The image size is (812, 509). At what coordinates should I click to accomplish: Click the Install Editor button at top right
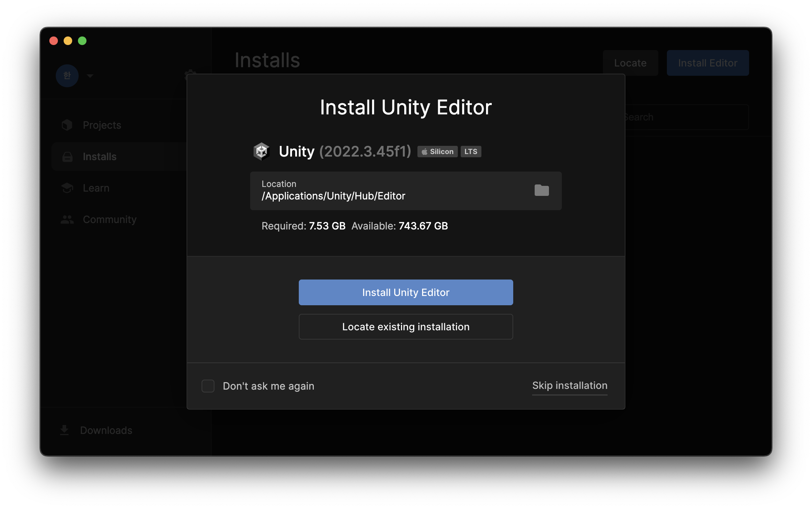[708, 63]
